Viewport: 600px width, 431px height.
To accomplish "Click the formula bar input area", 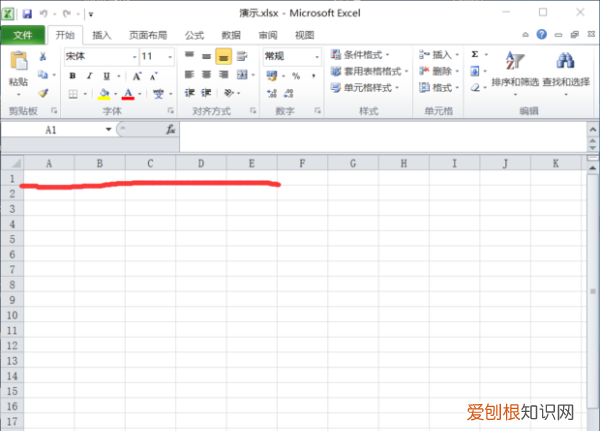I will click(x=383, y=137).
